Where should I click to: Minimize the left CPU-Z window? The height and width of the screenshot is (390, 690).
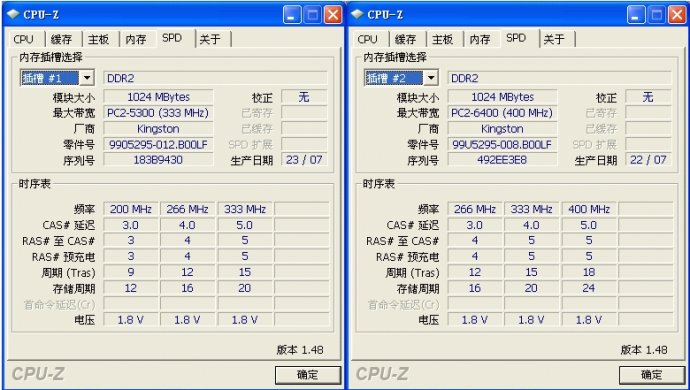pyautogui.click(x=292, y=15)
